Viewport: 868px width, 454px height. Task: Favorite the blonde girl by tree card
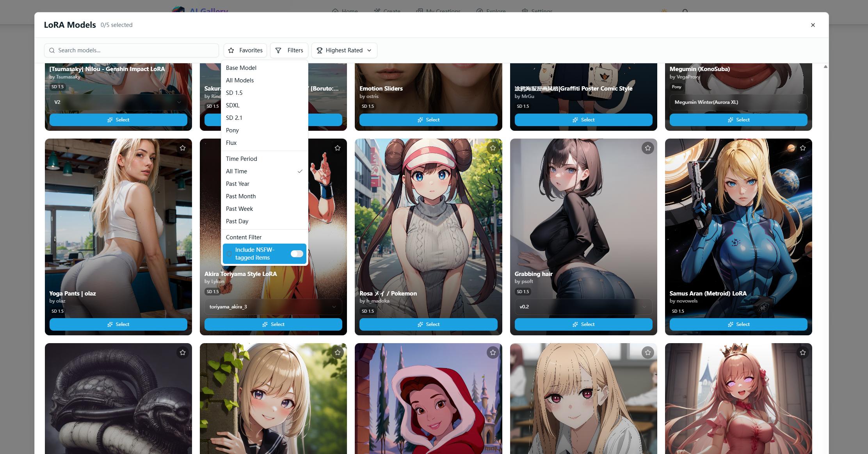(x=338, y=353)
